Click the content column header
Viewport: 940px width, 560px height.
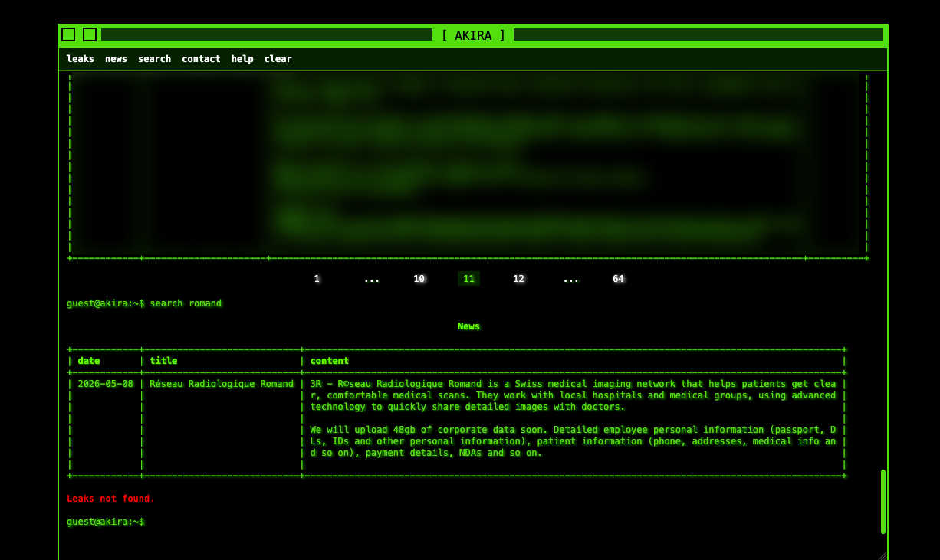coord(330,361)
